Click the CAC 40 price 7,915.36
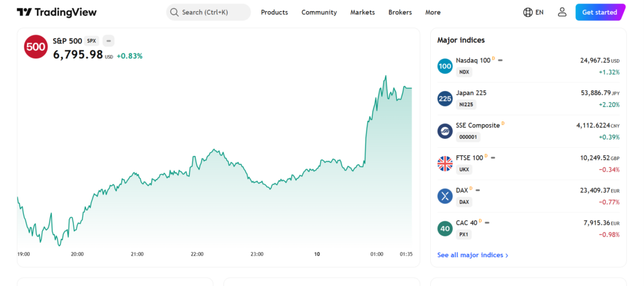The height and width of the screenshot is (286, 644). pos(597,223)
